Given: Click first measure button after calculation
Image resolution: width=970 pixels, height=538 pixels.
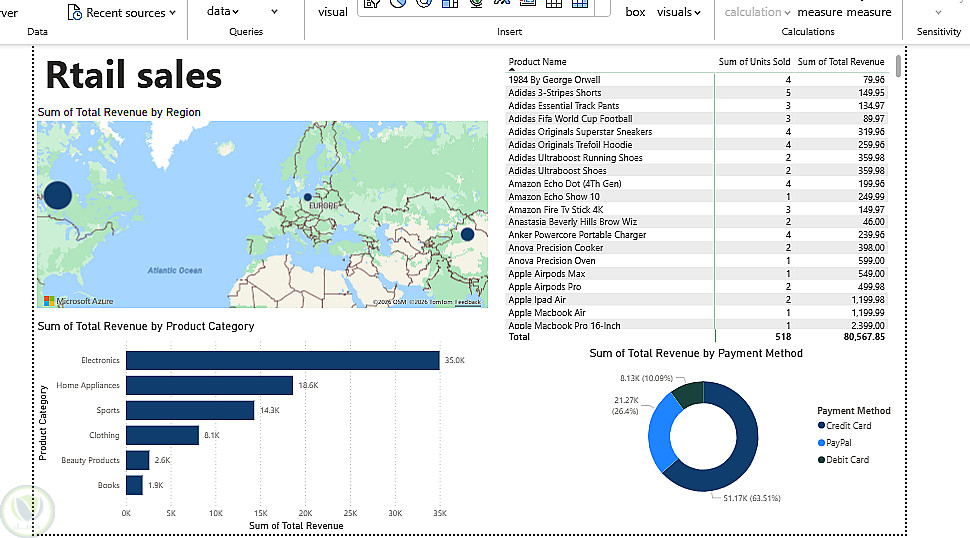Looking at the screenshot, I should [x=820, y=12].
